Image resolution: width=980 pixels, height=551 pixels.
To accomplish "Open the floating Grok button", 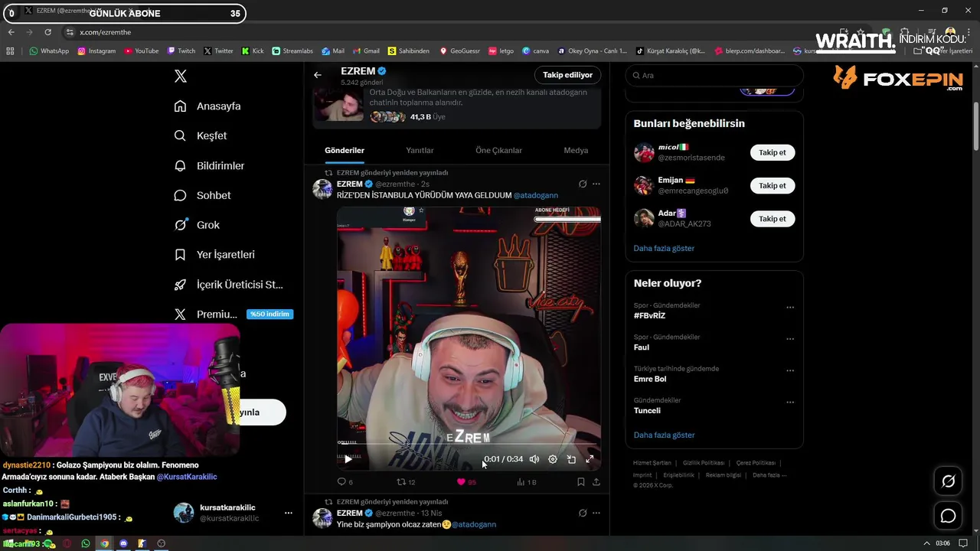I will [x=948, y=481].
